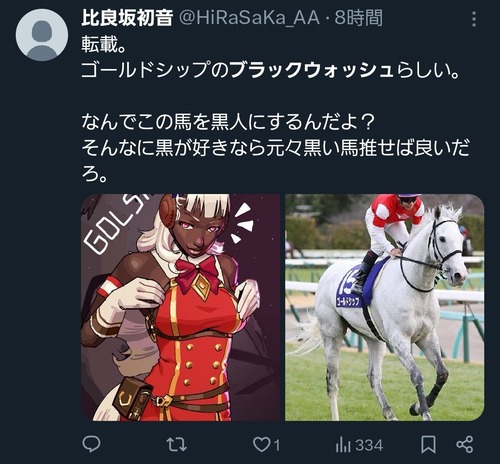Click the 334 views count

pos(369,445)
